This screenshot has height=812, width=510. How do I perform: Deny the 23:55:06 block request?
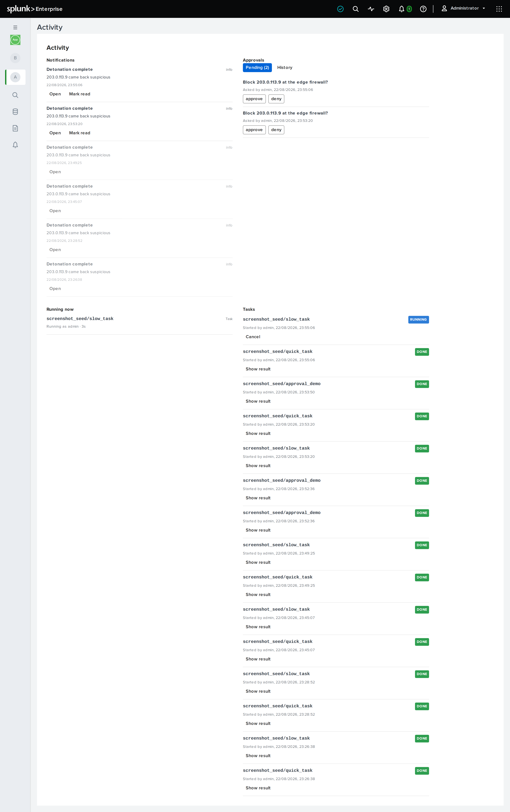(x=276, y=99)
